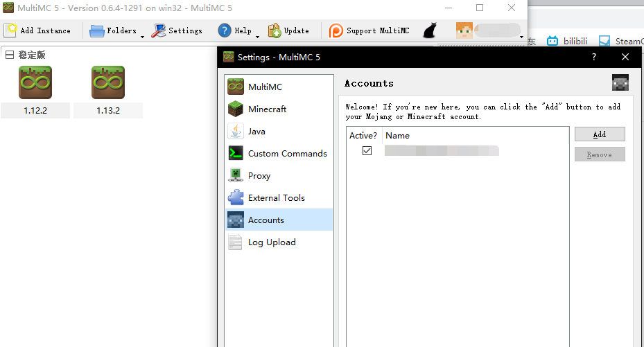Click the MultiMC title bar app icon
This screenshot has height=347, width=644.
[x=8, y=8]
